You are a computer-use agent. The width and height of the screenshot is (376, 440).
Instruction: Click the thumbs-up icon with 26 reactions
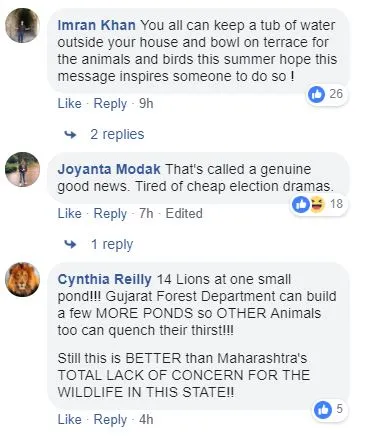click(x=316, y=94)
